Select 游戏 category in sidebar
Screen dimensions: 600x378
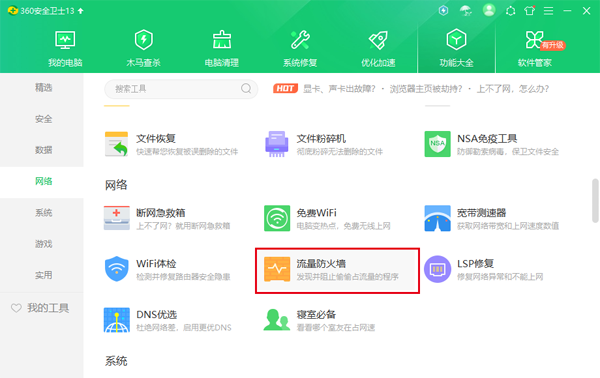[x=43, y=244]
